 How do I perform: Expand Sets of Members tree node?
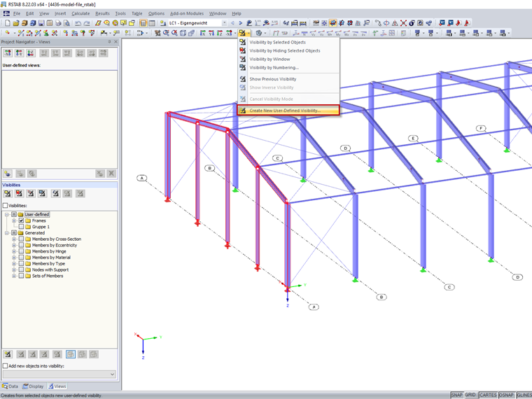pyautogui.click(x=14, y=276)
